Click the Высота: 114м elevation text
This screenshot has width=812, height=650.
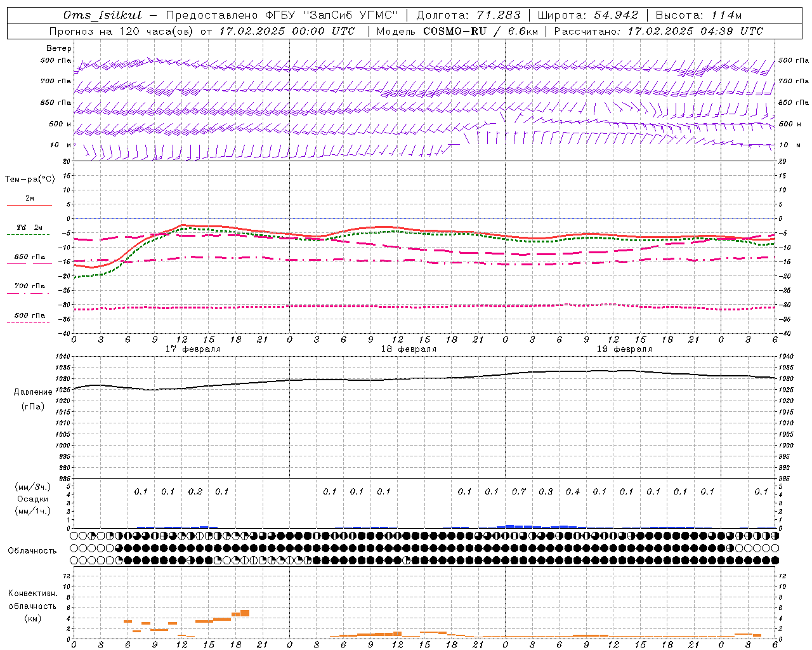click(698, 15)
